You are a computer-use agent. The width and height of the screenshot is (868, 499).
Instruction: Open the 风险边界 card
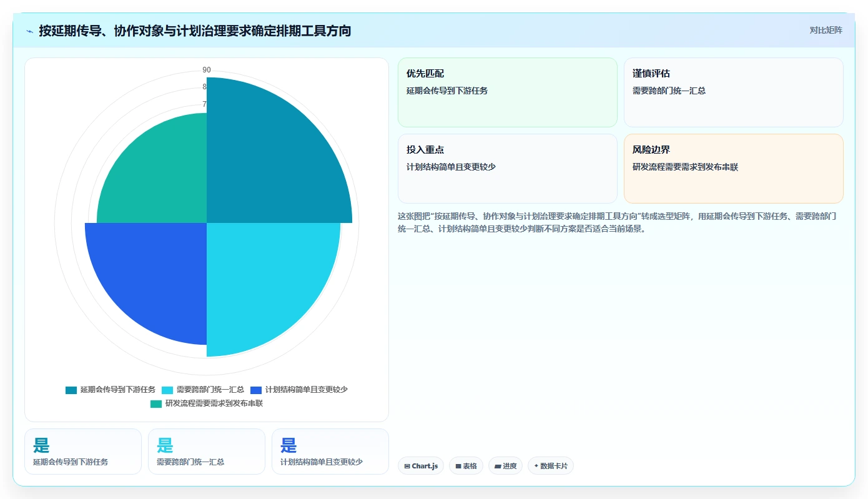point(734,169)
